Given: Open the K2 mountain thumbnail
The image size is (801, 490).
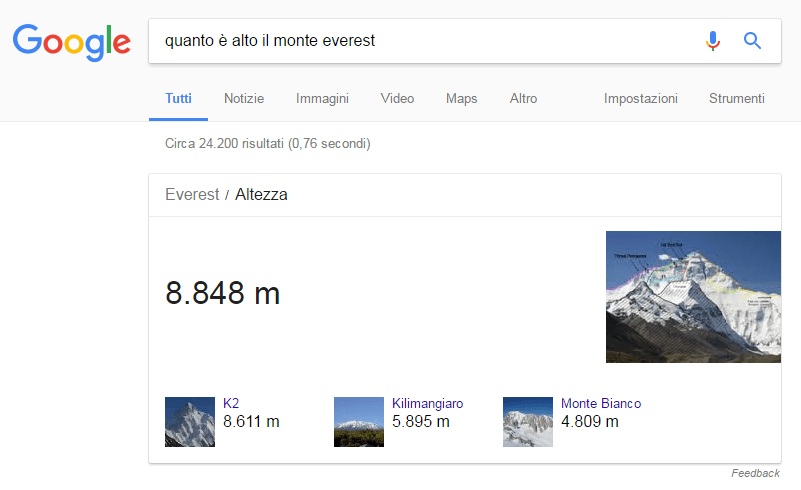Looking at the screenshot, I should (x=190, y=422).
